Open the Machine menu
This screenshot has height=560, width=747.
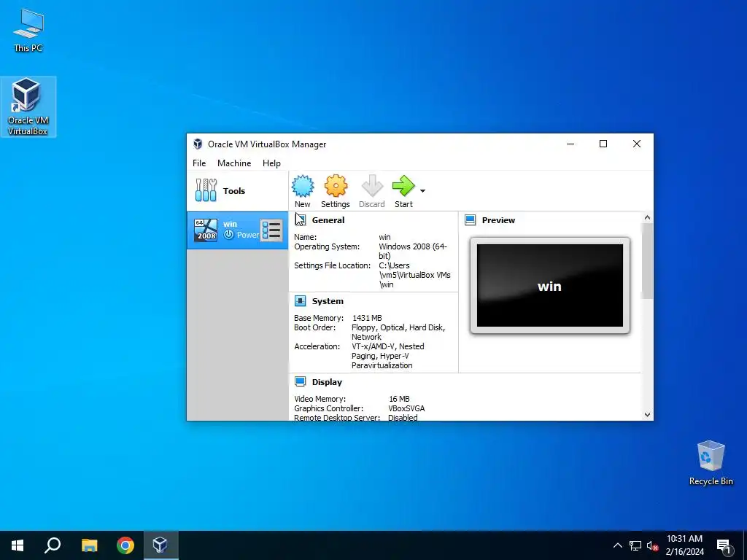[234, 163]
